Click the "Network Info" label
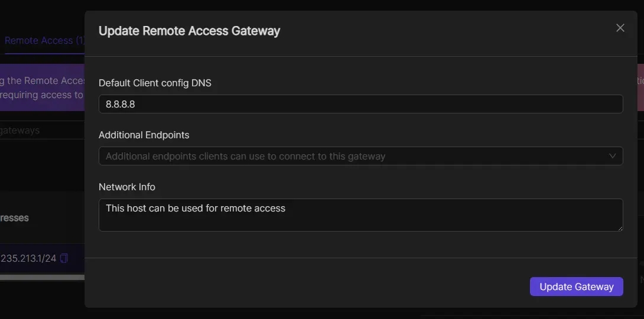 (x=127, y=187)
